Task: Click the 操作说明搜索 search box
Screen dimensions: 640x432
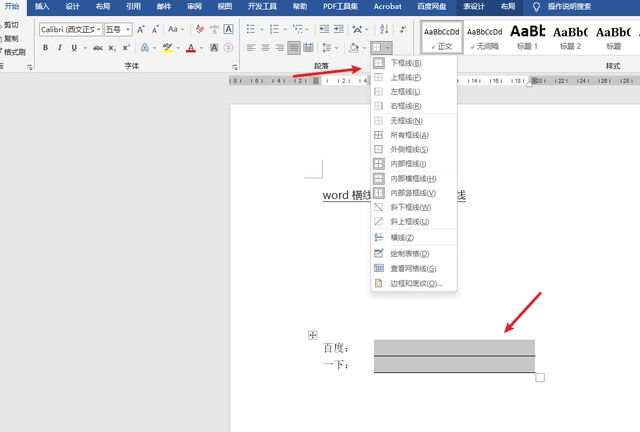Action: 569,7
